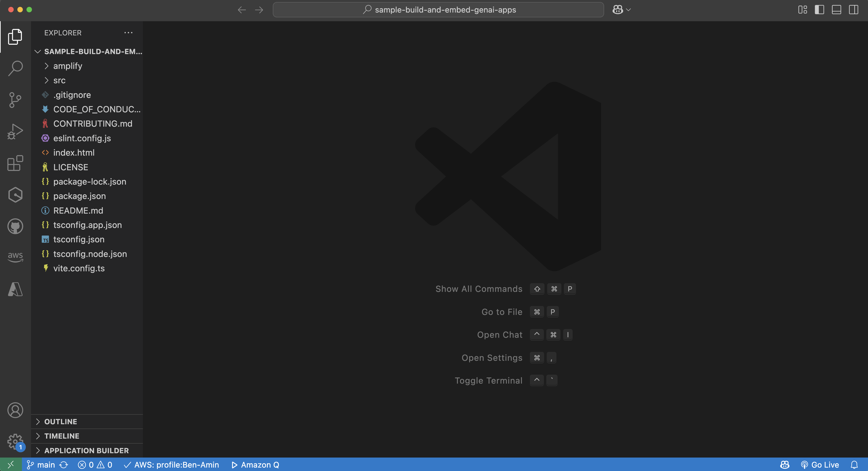Toggle the primary sidebar visibility
868x471 pixels.
point(819,9)
